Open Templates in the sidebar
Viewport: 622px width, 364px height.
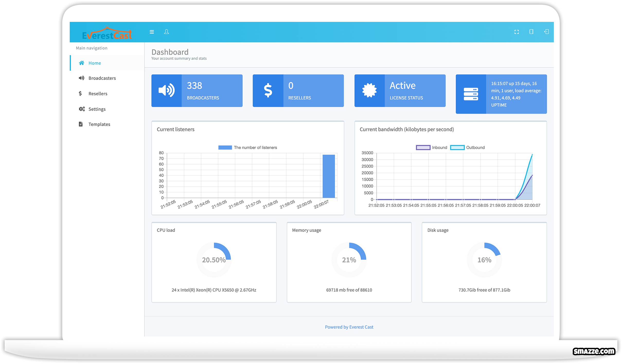click(99, 124)
